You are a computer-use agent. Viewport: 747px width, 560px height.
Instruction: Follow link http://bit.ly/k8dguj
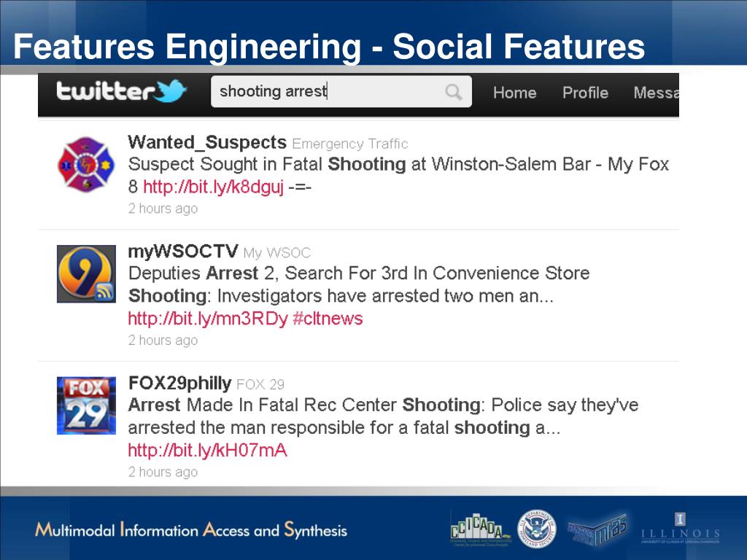click(213, 187)
